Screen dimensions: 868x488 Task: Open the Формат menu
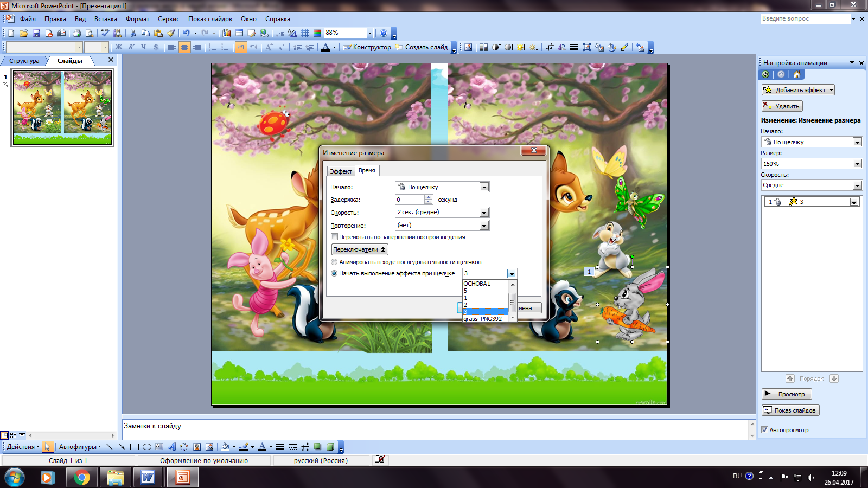(x=137, y=19)
